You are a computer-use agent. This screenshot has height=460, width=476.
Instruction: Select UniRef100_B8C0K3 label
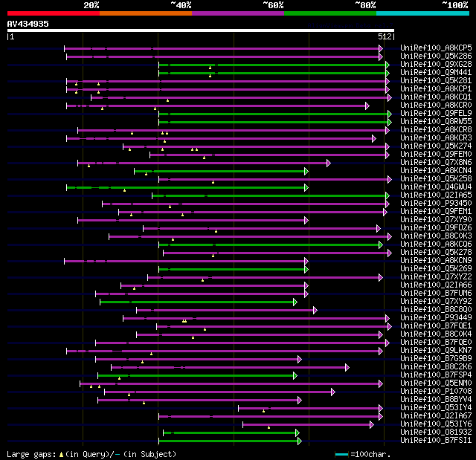[436, 236]
